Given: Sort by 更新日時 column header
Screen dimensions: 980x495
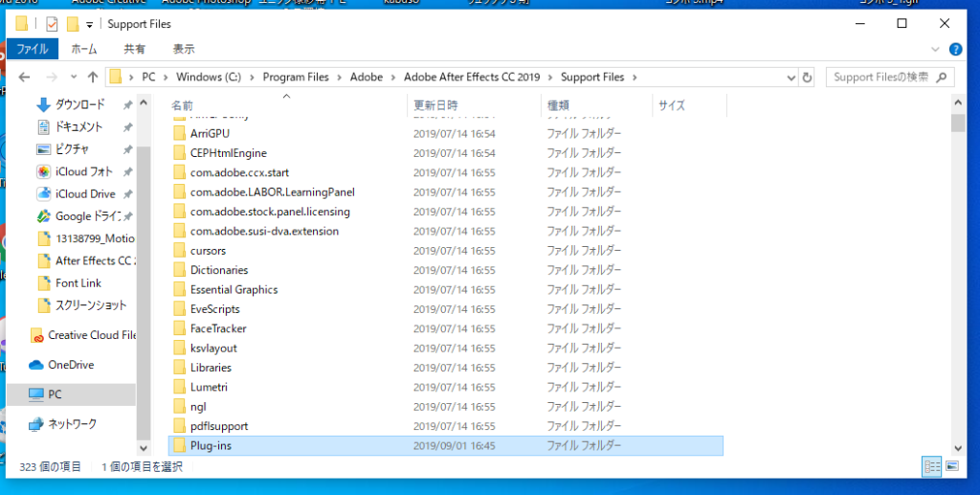Looking at the screenshot, I should pos(435,105).
